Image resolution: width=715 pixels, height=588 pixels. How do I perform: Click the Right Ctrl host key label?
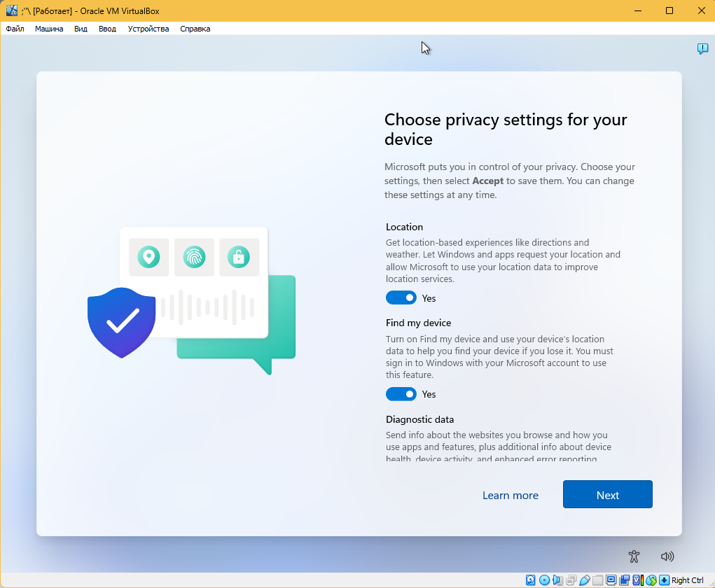pos(687,580)
